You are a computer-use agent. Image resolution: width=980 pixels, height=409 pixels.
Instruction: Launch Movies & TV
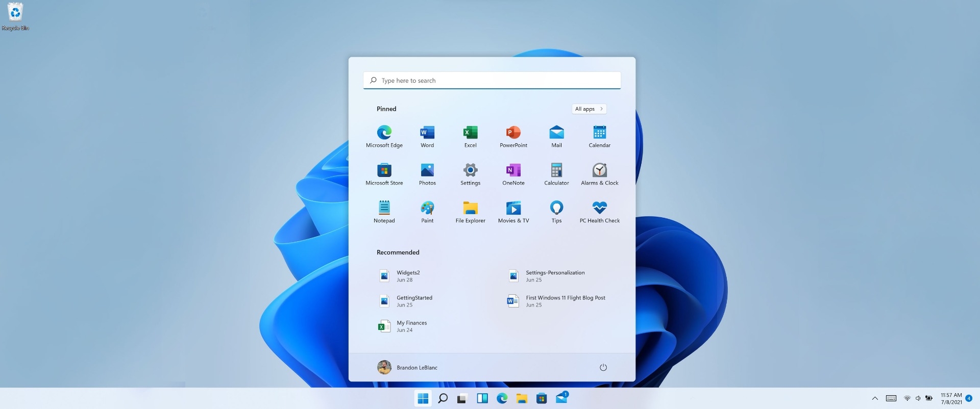tap(513, 212)
